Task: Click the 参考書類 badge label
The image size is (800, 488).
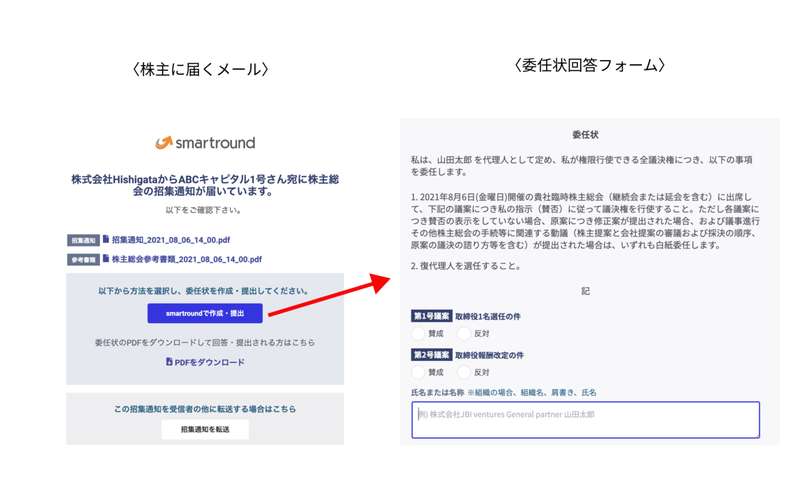Action: coord(83,259)
